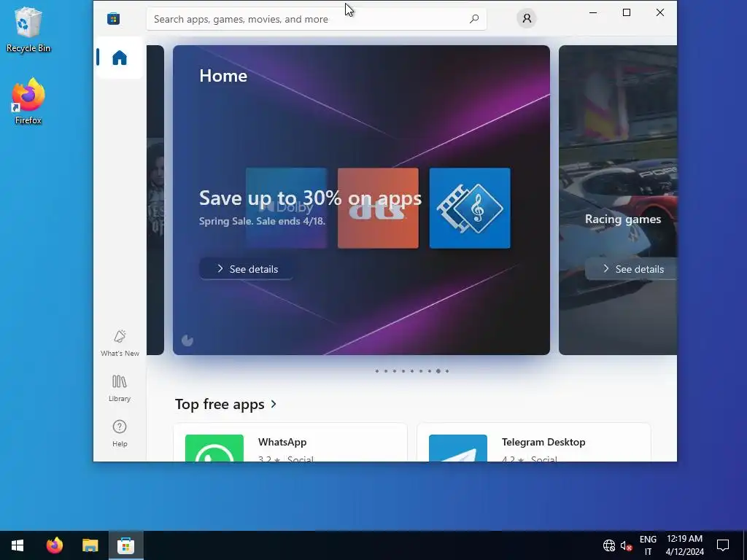Switch the ENG IT input language indicator
The width and height of the screenshot is (747, 560).
click(x=648, y=545)
